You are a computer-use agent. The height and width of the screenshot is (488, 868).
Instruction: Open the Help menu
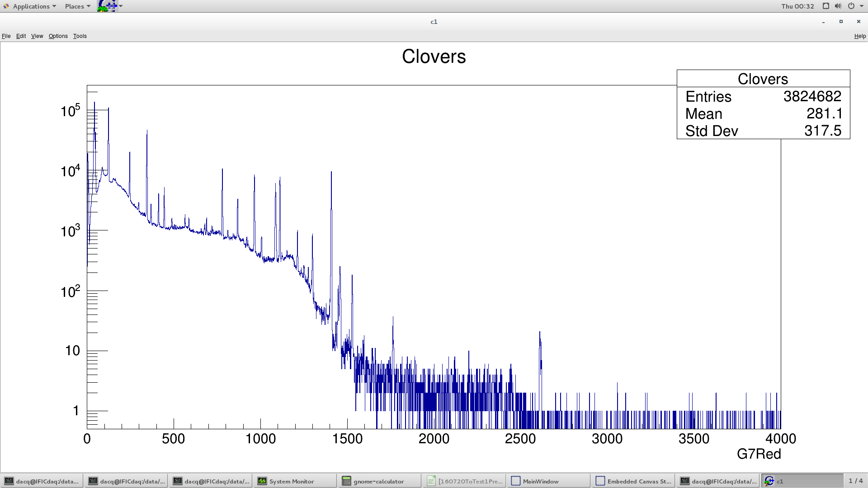(860, 36)
